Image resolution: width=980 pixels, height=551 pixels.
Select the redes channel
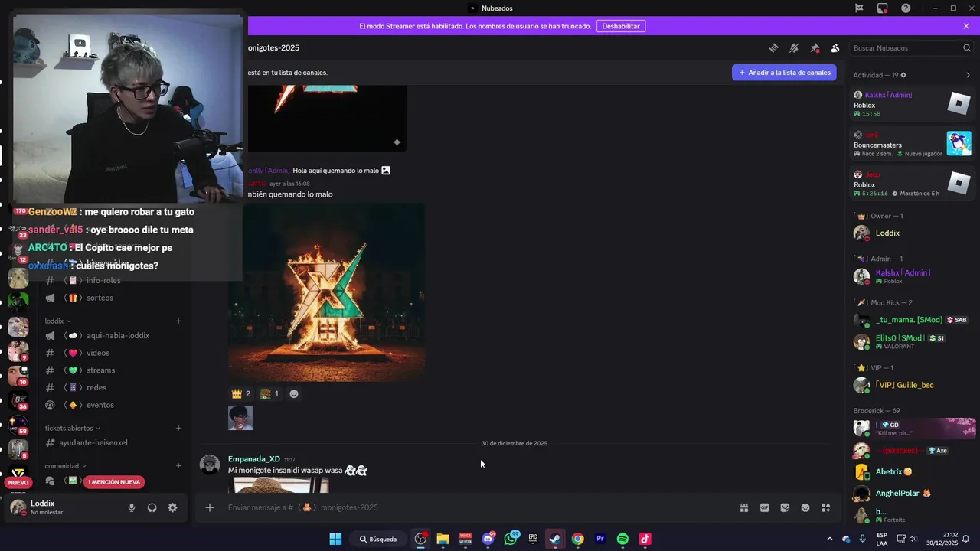point(96,388)
